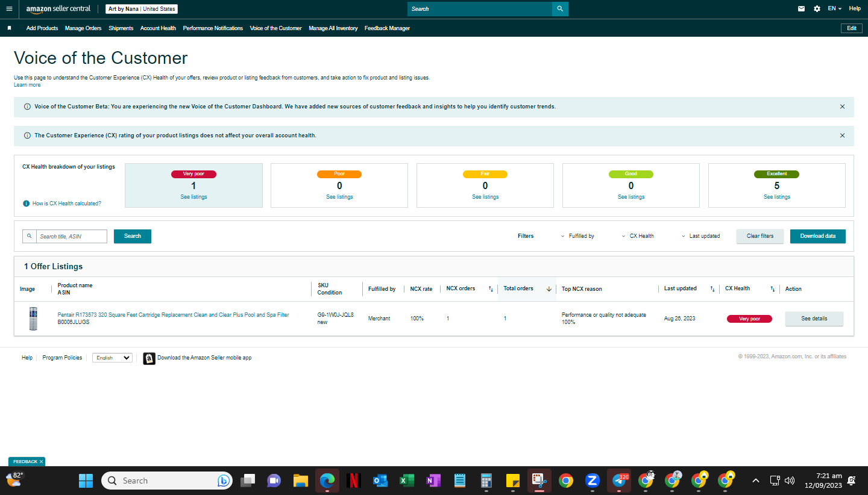This screenshot has width=868, height=495.
Task: Click the info icon beside How is CX Health calculated
Action: [x=26, y=204]
